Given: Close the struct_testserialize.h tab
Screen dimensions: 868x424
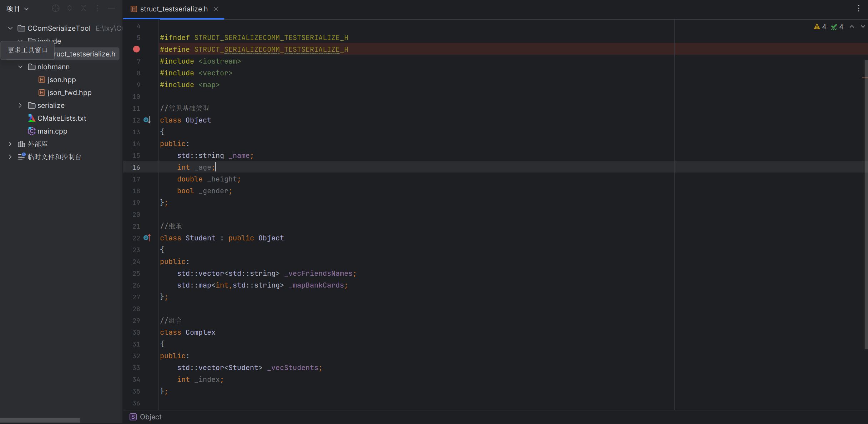Looking at the screenshot, I should coord(216,9).
